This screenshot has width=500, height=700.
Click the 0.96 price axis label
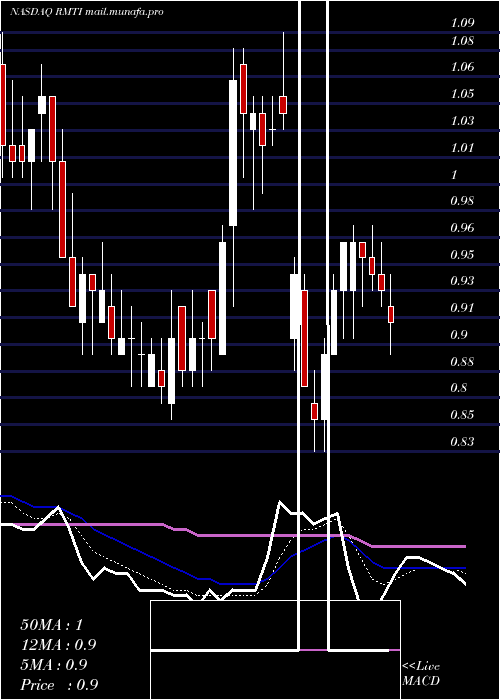pyautogui.click(x=462, y=228)
